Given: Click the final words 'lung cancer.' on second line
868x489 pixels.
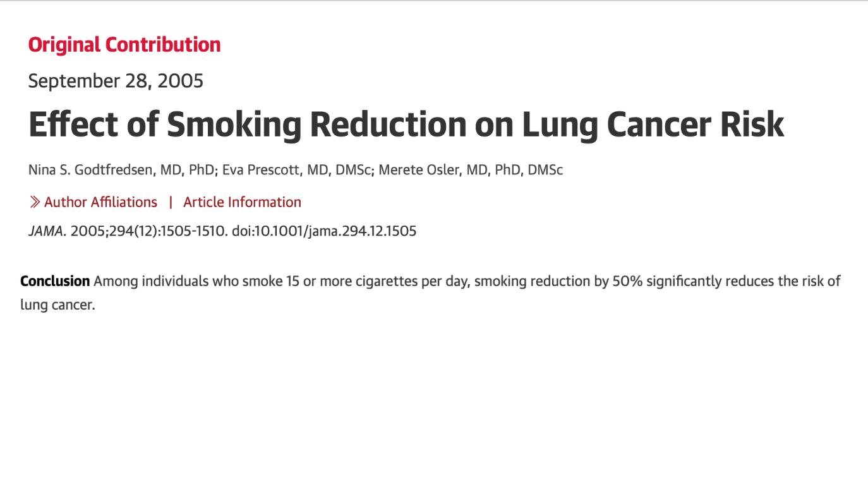Looking at the screenshot, I should pos(57,305).
